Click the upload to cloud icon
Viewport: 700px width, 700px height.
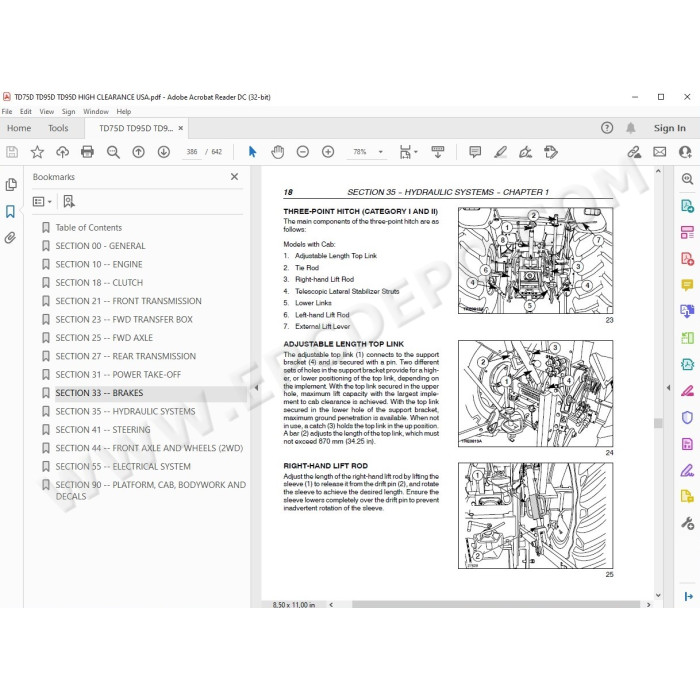click(x=62, y=152)
